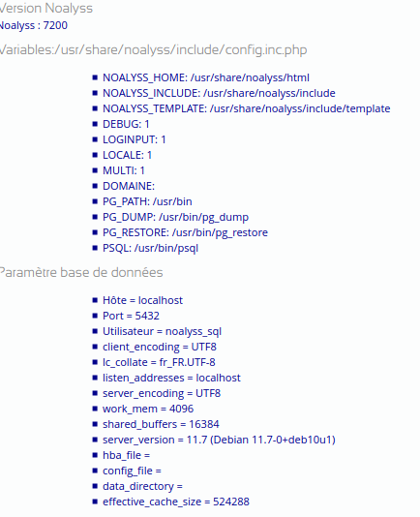The height and width of the screenshot is (517, 420).
Task: Click the Version Noalyss heading
Action: click(x=45, y=9)
